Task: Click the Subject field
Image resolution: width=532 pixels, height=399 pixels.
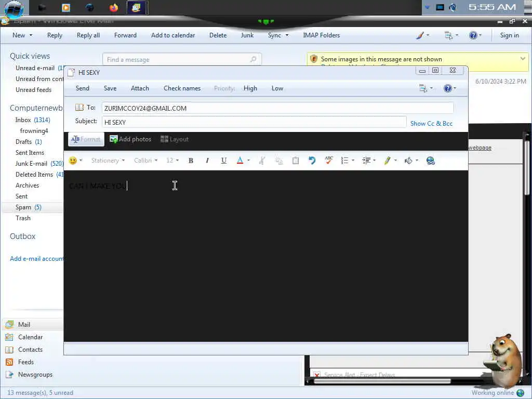Action: pos(254,122)
